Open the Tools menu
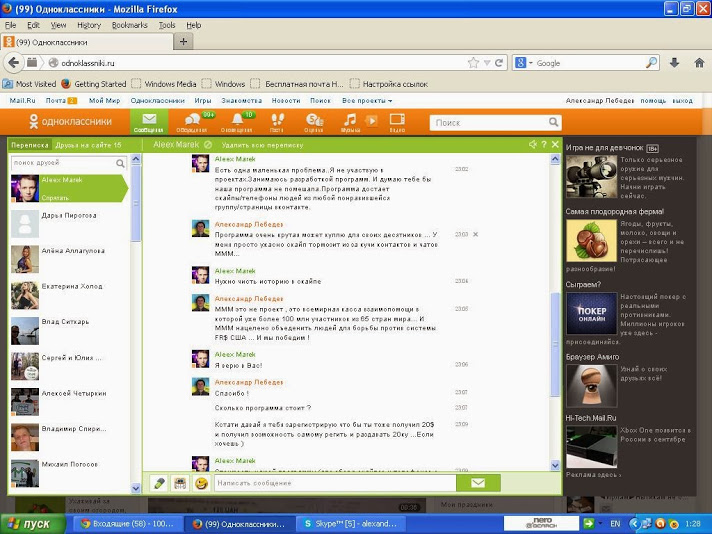 coord(167,25)
